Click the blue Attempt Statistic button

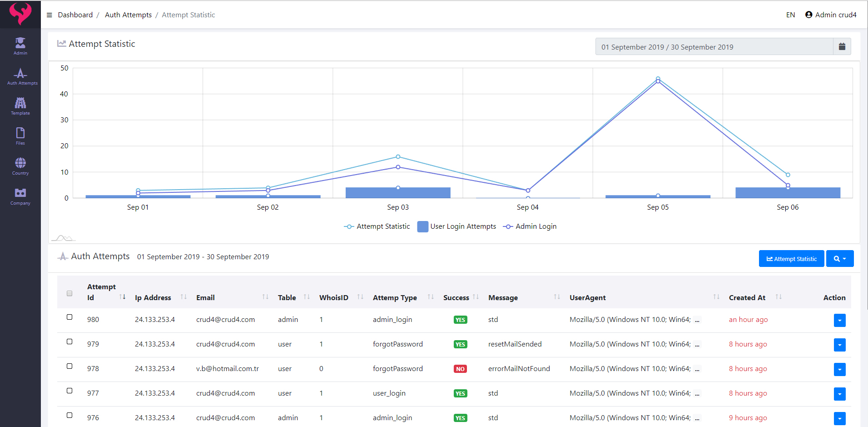click(x=791, y=259)
